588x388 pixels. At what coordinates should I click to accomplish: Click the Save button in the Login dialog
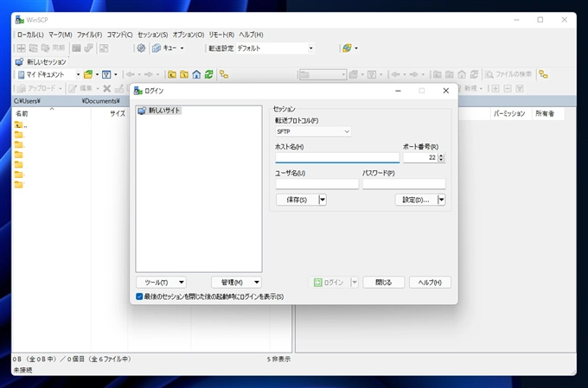click(297, 200)
